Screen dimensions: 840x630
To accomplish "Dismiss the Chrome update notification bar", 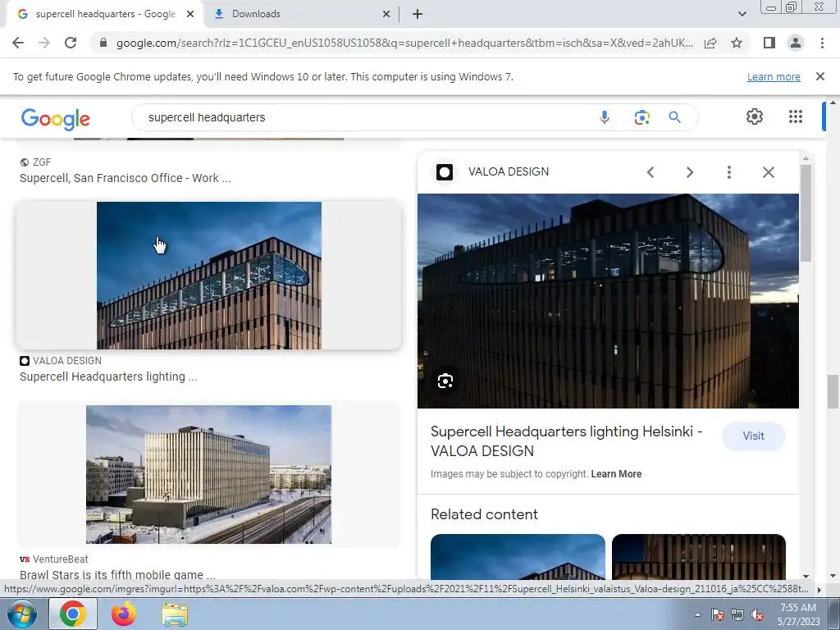I will tap(820, 76).
